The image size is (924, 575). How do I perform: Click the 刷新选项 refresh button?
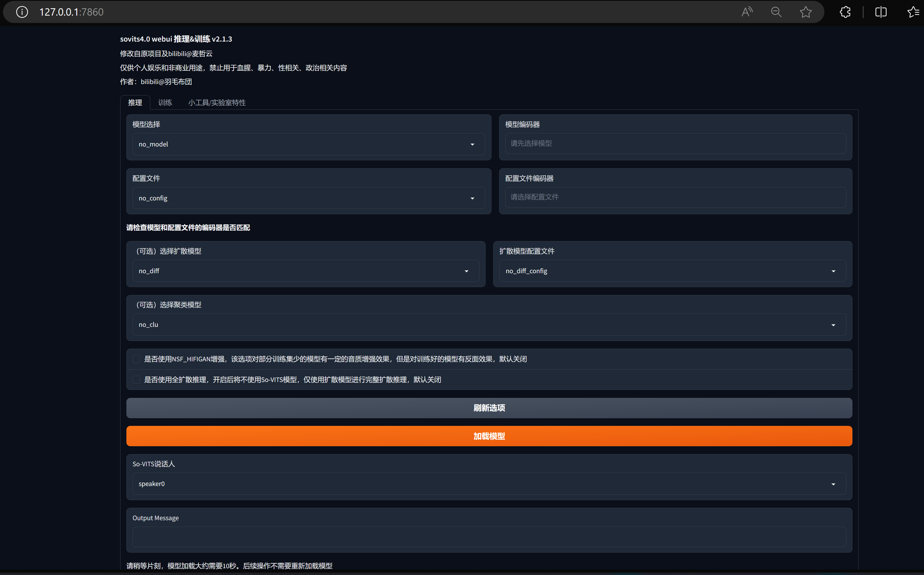pyautogui.click(x=489, y=408)
